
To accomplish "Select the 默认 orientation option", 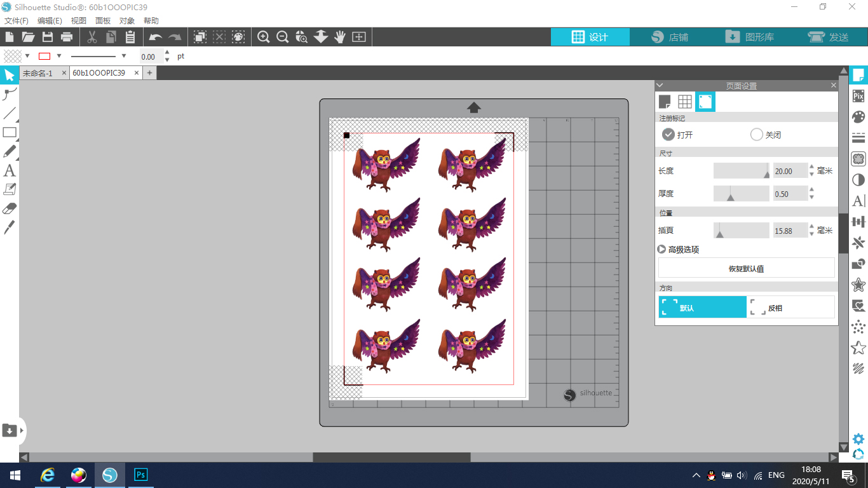I will [703, 307].
